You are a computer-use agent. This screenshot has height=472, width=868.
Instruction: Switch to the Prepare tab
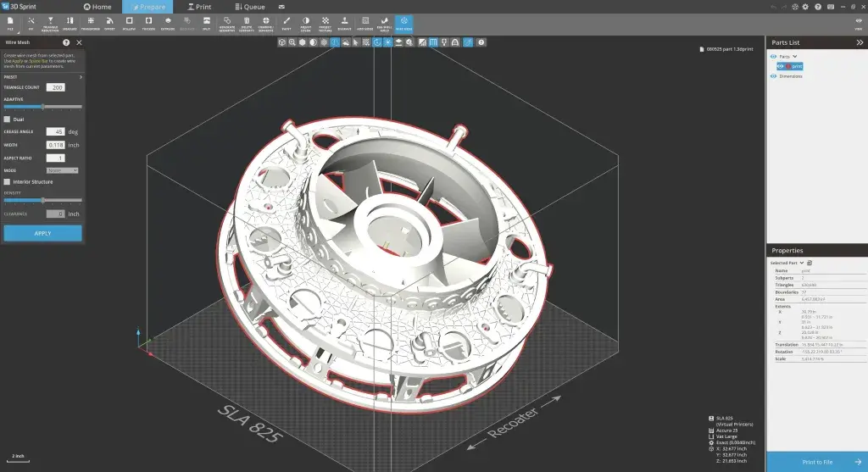(x=147, y=7)
